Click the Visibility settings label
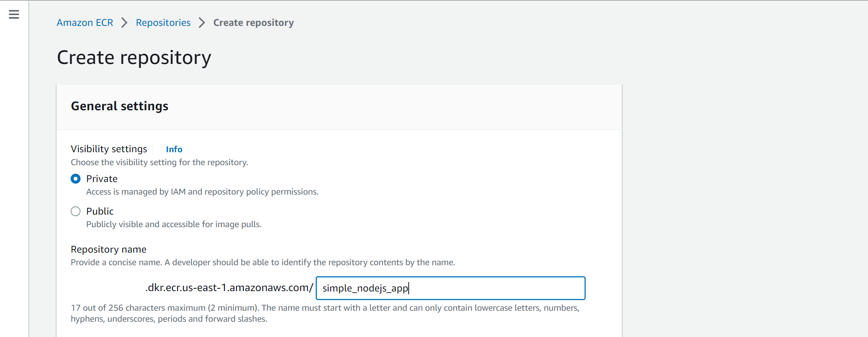 click(x=109, y=149)
